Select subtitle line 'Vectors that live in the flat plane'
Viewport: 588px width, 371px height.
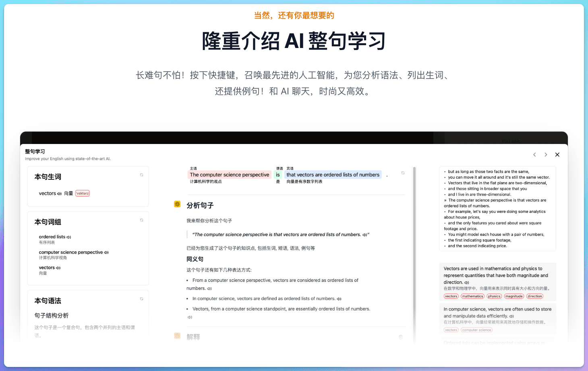pyautogui.click(x=497, y=183)
